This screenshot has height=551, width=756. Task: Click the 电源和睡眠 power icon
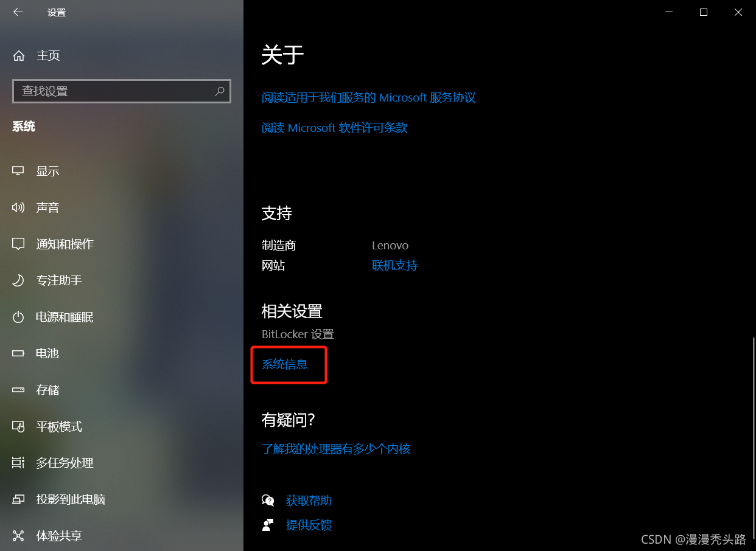click(x=18, y=317)
